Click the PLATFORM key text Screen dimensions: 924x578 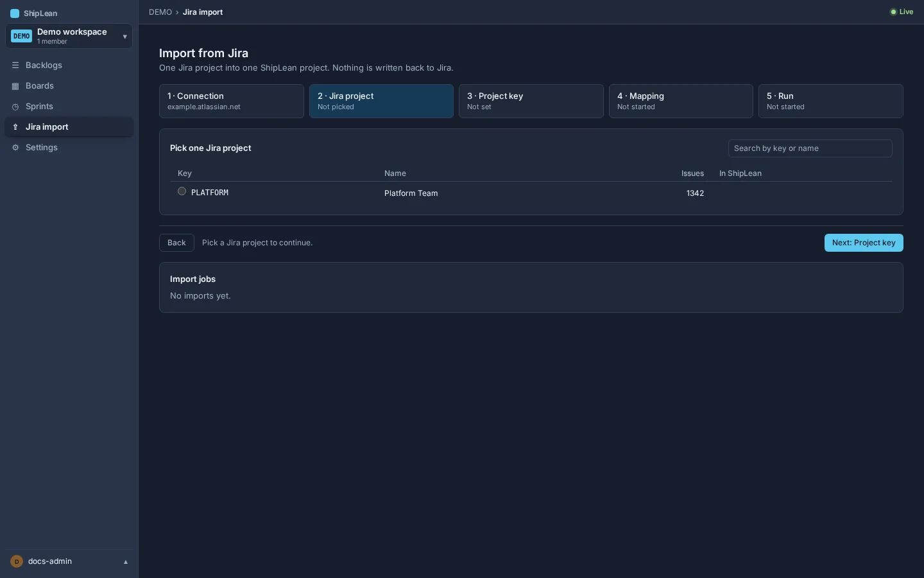coord(210,193)
